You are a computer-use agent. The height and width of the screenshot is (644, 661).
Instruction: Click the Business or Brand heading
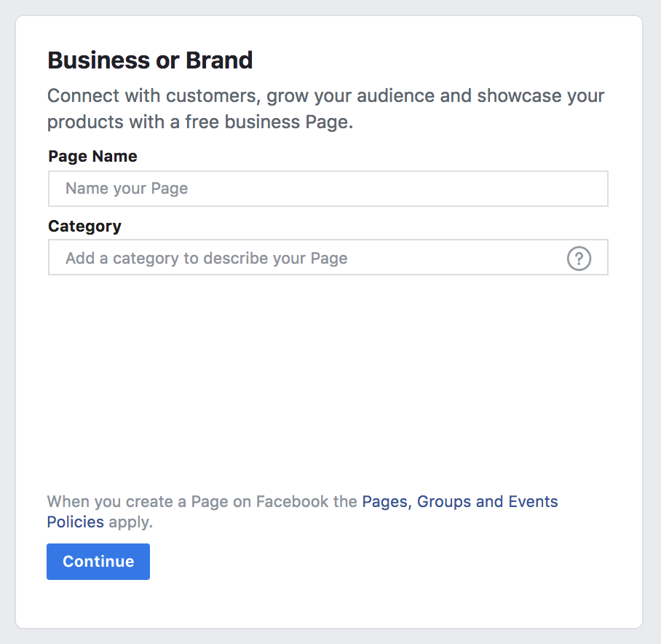click(x=149, y=60)
